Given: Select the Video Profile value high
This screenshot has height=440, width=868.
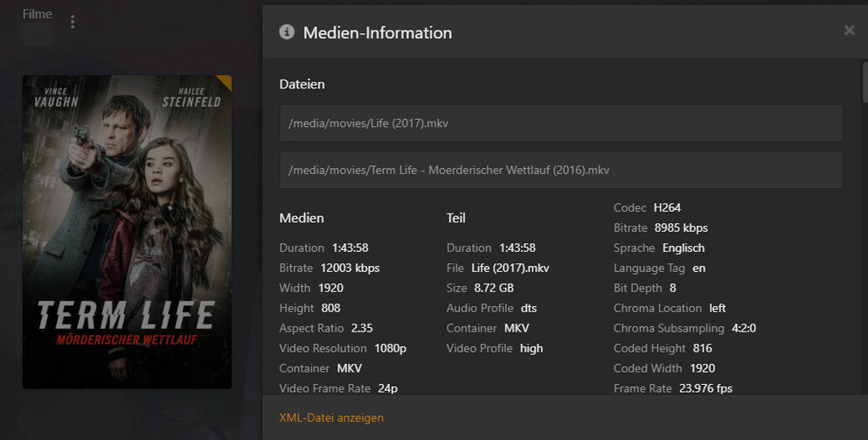Looking at the screenshot, I should tap(531, 348).
